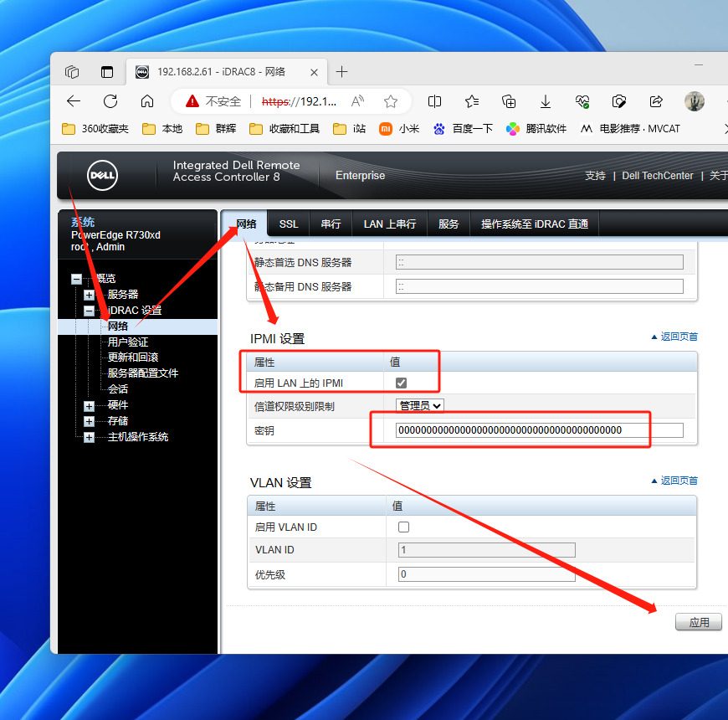Image resolution: width=728 pixels, height=720 pixels.
Task: Click 返回页首 link beside IPMI 设置
Action: pyautogui.click(x=674, y=337)
